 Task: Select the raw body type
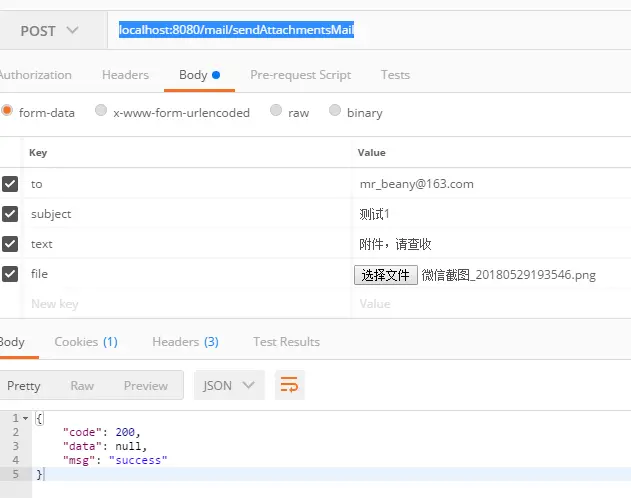click(x=276, y=110)
